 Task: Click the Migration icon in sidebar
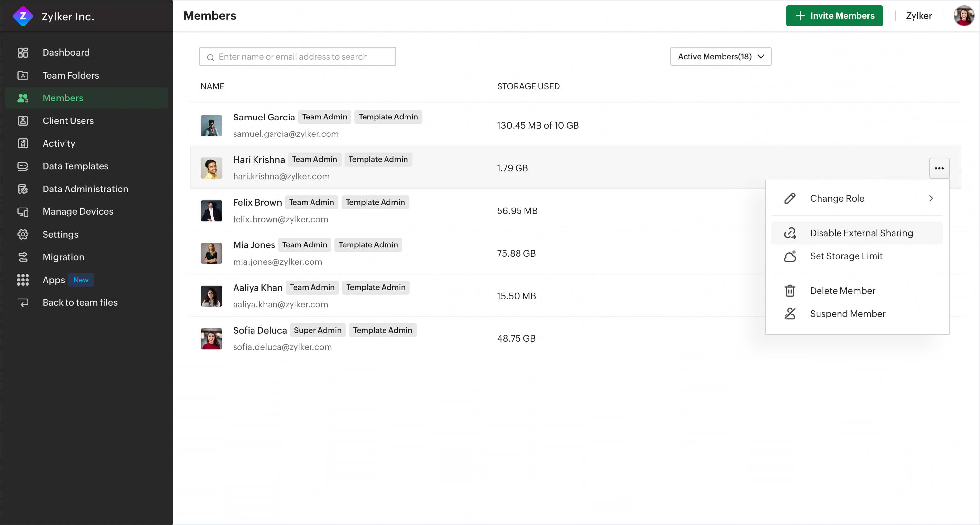22,257
